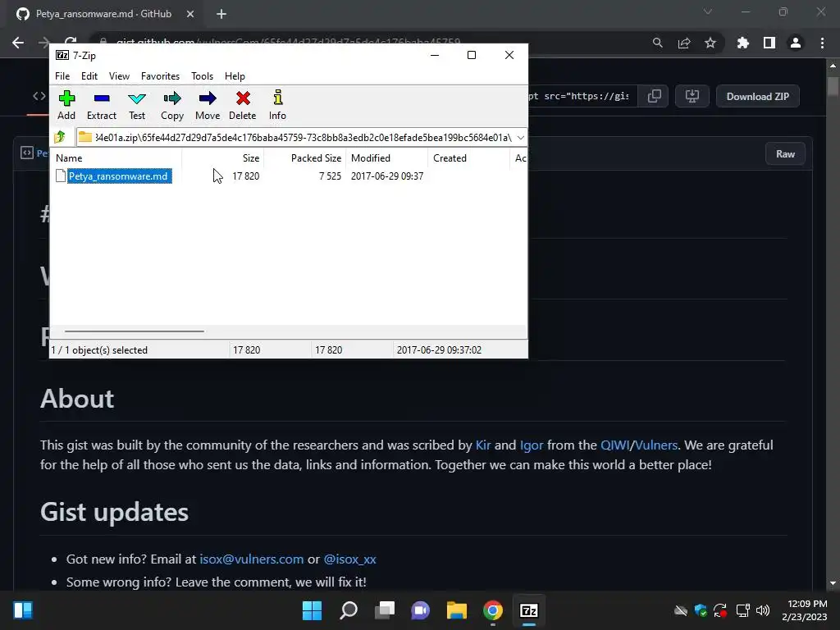Open Info for selected file
The height and width of the screenshot is (630, 840).
point(277,105)
